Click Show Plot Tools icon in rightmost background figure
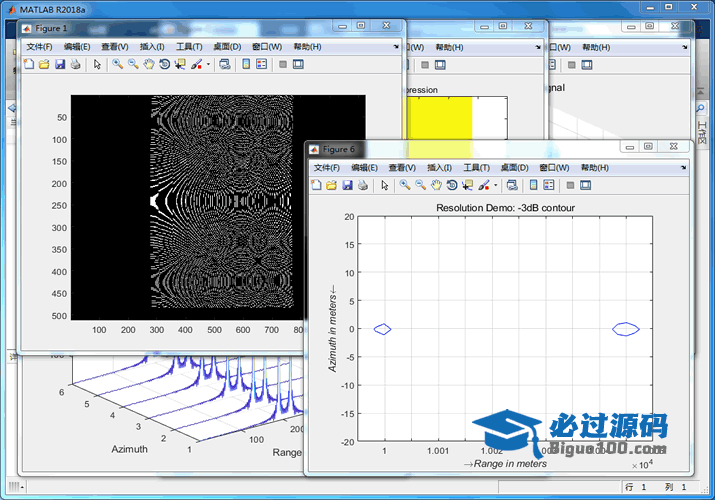Screen dimensions: 715x500 (x=587, y=65)
